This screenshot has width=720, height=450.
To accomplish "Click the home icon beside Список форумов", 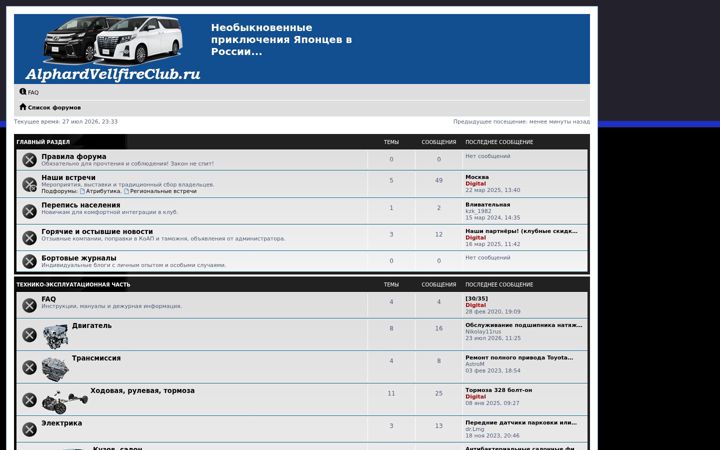I will pos(22,107).
